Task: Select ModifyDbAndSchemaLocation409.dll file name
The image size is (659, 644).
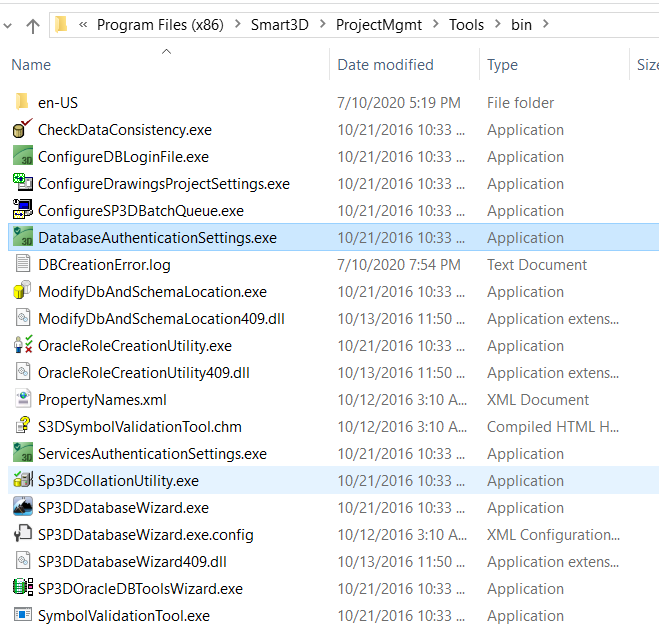Action: click(x=161, y=319)
